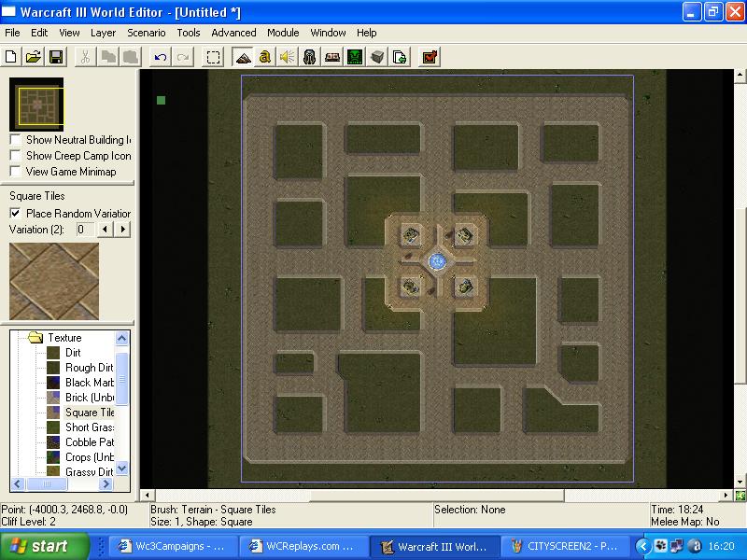Click texture list horizontal scroll right arrow

[x=106, y=484]
